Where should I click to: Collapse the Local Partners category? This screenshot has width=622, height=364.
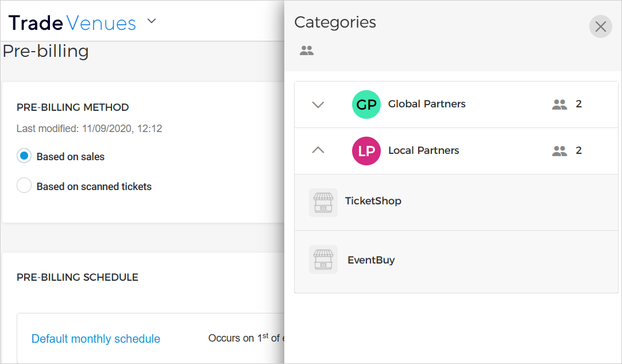[318, 150]
